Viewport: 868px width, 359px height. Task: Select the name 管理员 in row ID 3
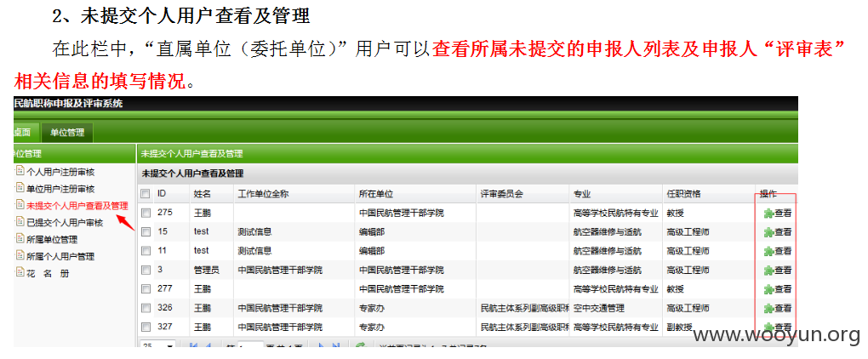click(207, 270)
